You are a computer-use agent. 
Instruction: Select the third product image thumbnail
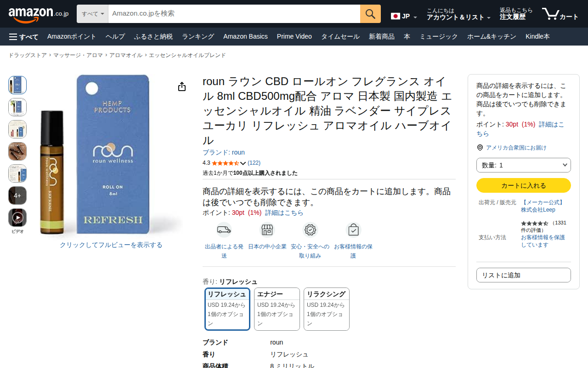click(17, 129)
